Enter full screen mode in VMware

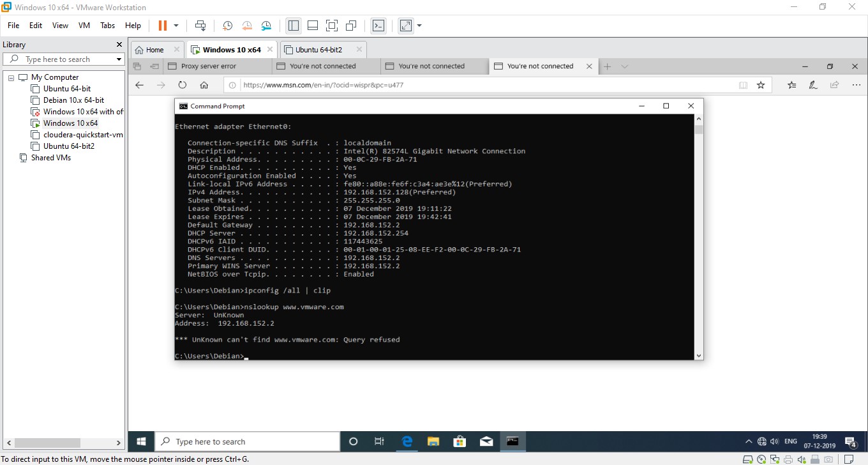click(332, 26)
